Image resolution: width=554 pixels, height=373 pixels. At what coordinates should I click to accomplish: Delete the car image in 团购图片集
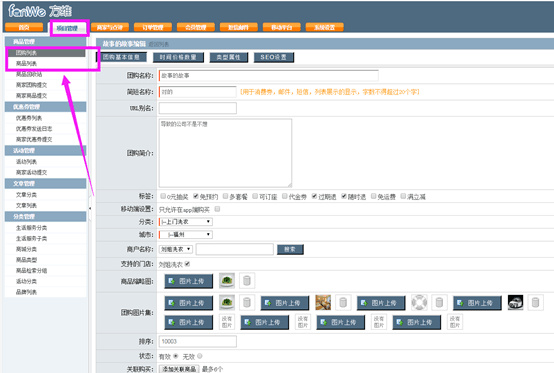pyautogui.click(x=535, y=303)
